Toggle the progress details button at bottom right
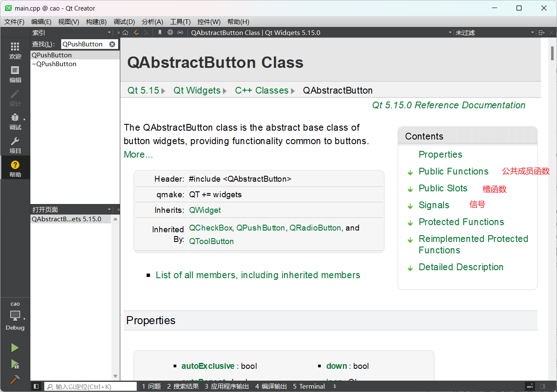 [530, 386]
